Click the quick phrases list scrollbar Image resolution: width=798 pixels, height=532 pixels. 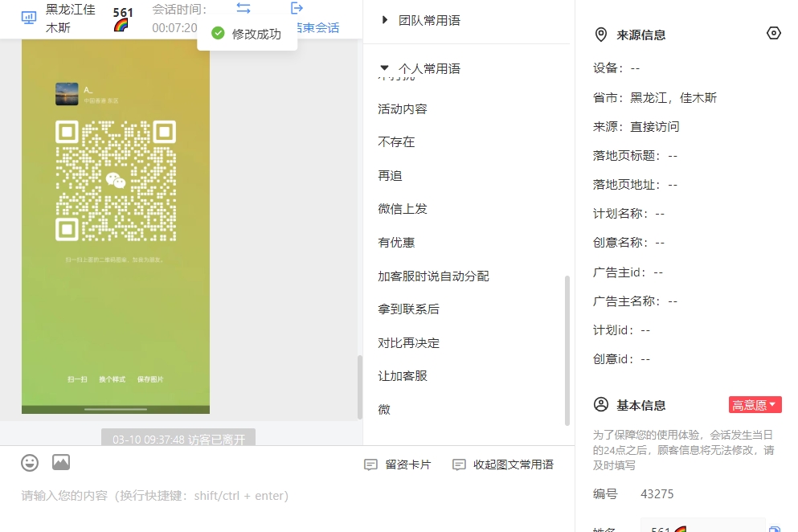567,350
